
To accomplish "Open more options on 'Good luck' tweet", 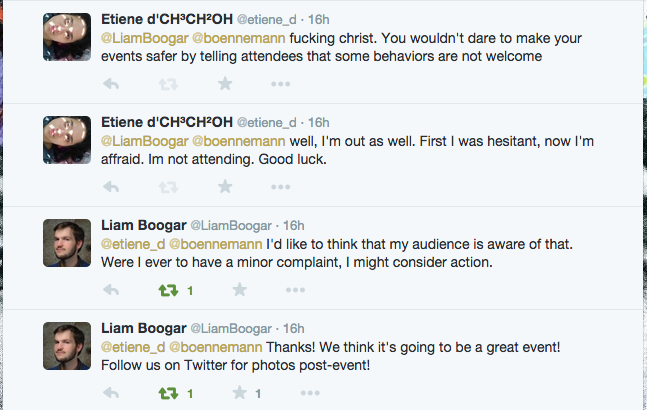I will pyautogui.click(x=281, y=187).
